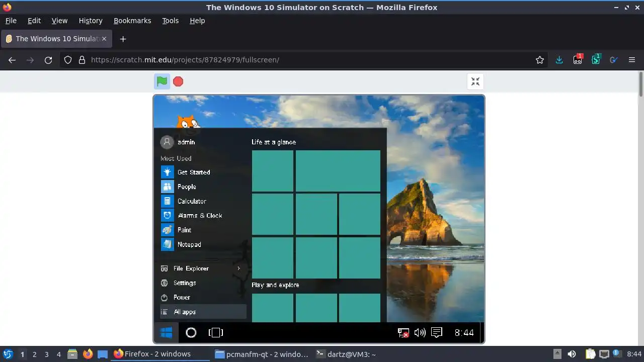644x362 pixels.
Task: Open a new browser tab
Action: click(123, 39)
